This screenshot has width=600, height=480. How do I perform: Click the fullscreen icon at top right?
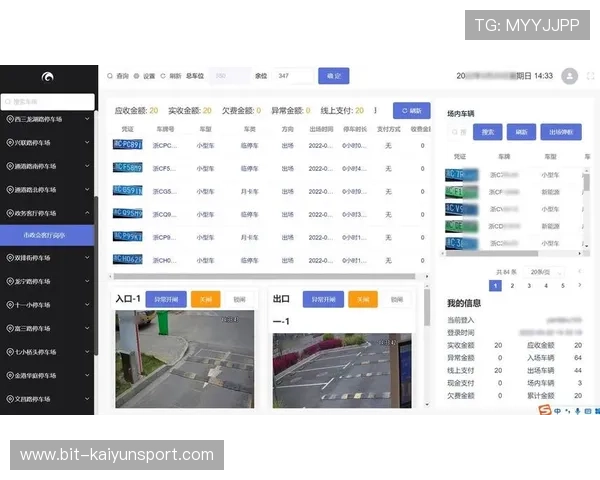tap(590, 76)
